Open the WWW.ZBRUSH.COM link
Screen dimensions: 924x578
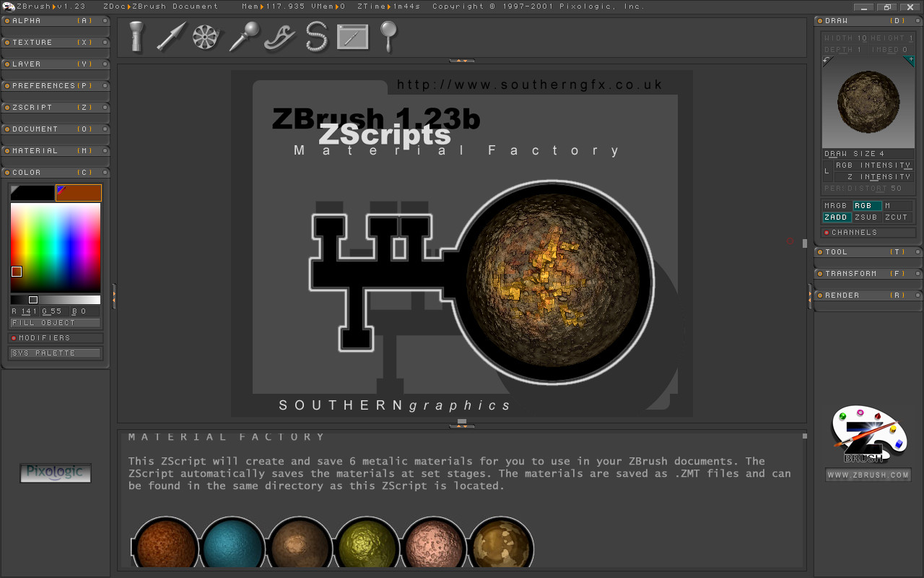point(868,475)
